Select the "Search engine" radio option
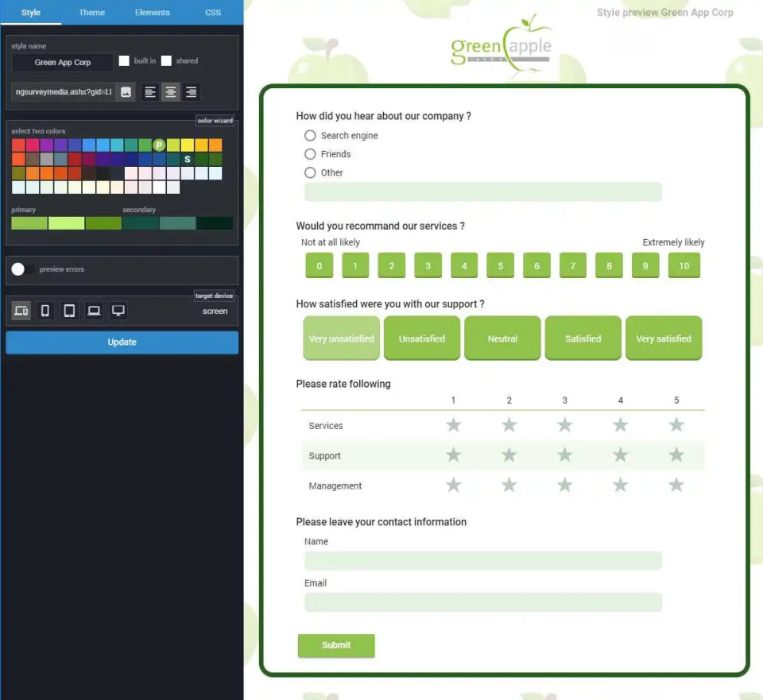 (x=310, y=136)
